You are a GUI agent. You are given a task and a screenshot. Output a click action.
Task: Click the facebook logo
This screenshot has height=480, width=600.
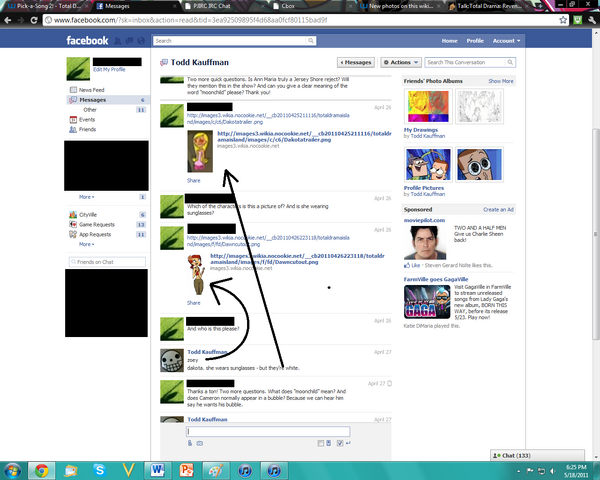87,41
